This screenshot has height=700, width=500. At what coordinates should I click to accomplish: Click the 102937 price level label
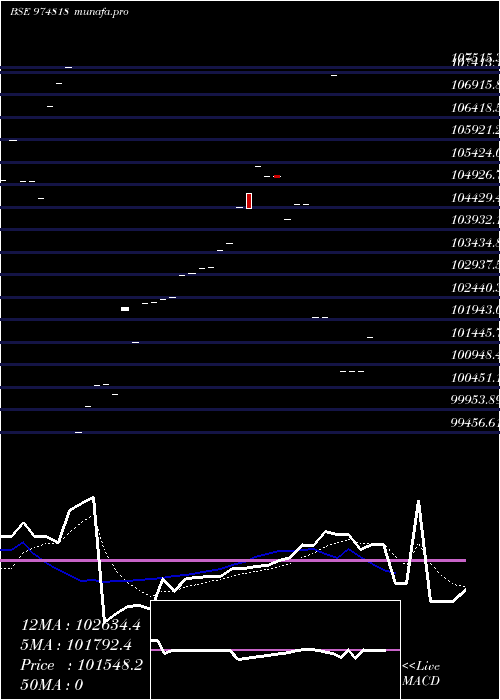[x=475, y=265]
